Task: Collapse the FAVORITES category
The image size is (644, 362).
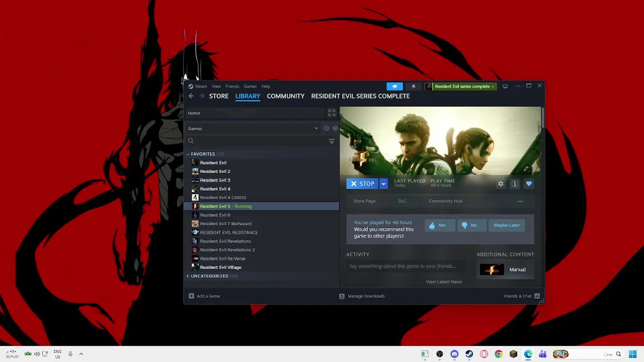Action: click(x=188, y=154)
